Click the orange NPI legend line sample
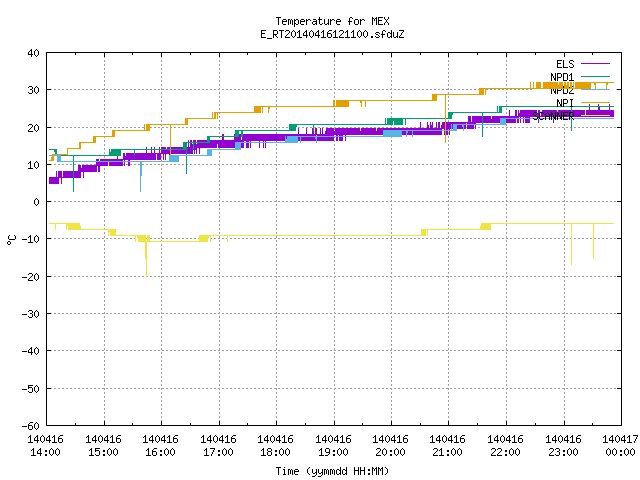 click(x=596, y=102)
